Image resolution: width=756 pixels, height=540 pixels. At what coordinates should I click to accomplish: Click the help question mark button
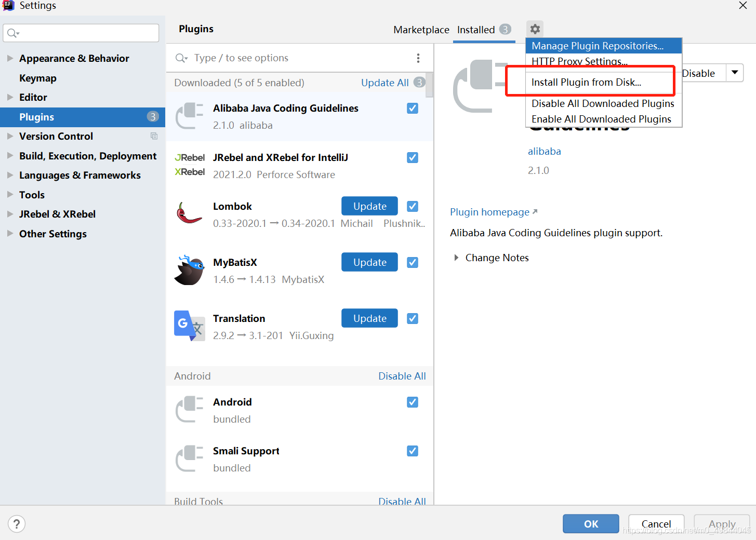point(17,524)
